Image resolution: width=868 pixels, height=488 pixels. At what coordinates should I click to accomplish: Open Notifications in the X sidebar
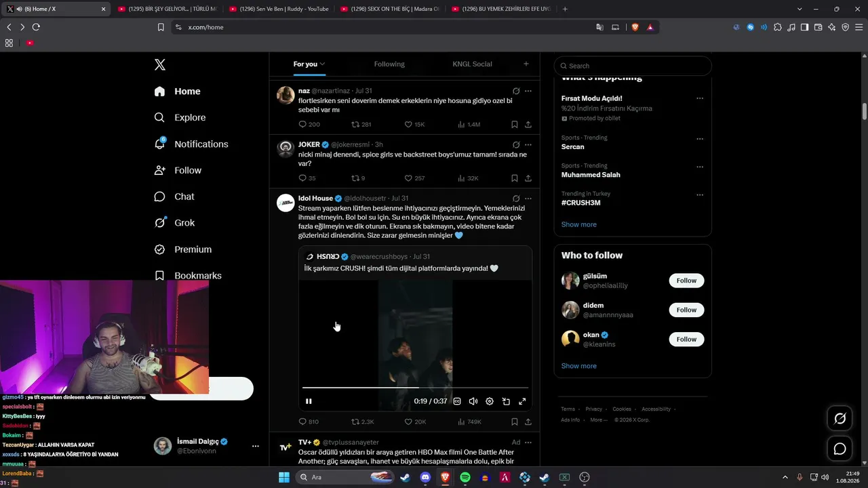(x=191, y=144)
